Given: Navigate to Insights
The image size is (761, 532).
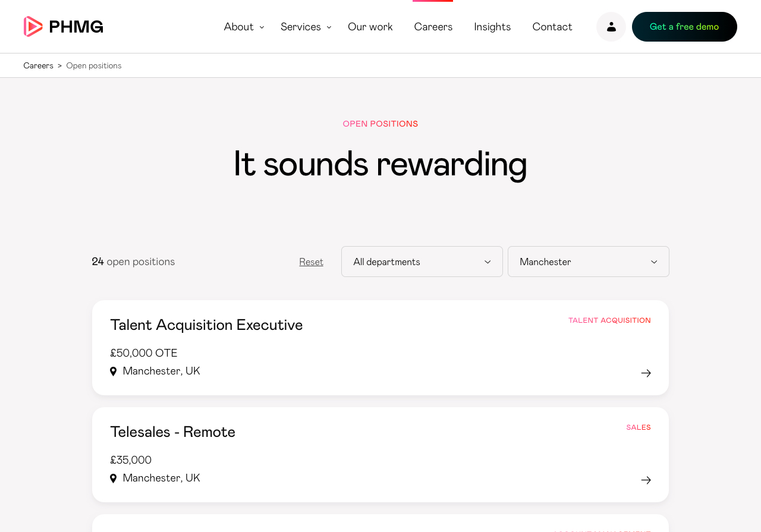Looking at the screenshot, I should point(492,27).
